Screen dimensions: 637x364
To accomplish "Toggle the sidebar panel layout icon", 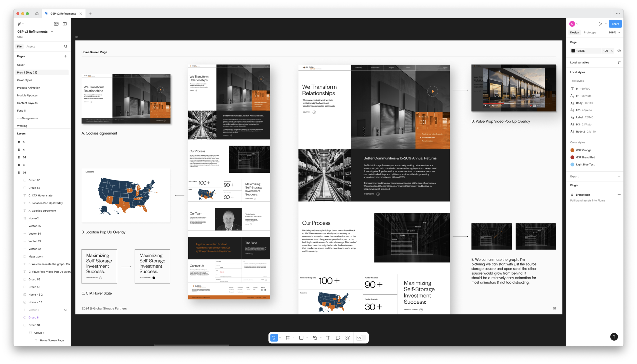I will click(65, 24).
